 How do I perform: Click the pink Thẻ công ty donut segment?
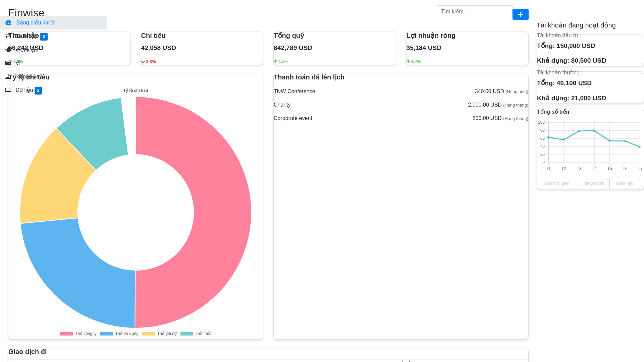pos(222,213)
